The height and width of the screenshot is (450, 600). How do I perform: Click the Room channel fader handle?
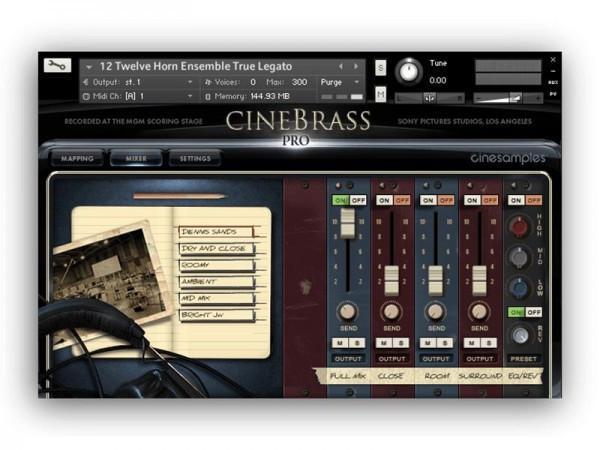coord(435,280)
